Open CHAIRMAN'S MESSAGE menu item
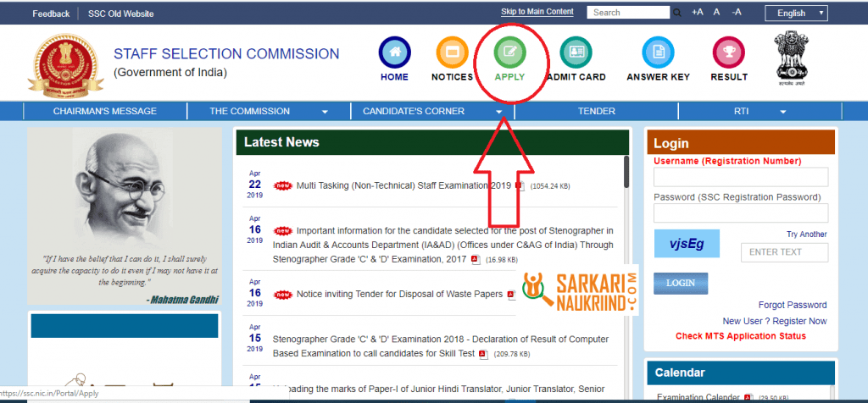Viewport: 868px width, 403px height. 104,111
